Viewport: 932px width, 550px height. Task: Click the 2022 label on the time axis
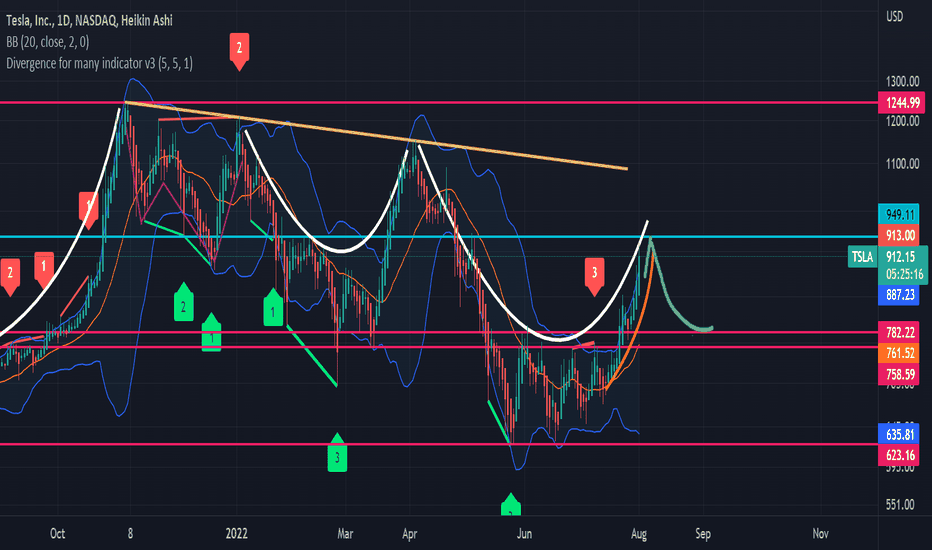237,533
